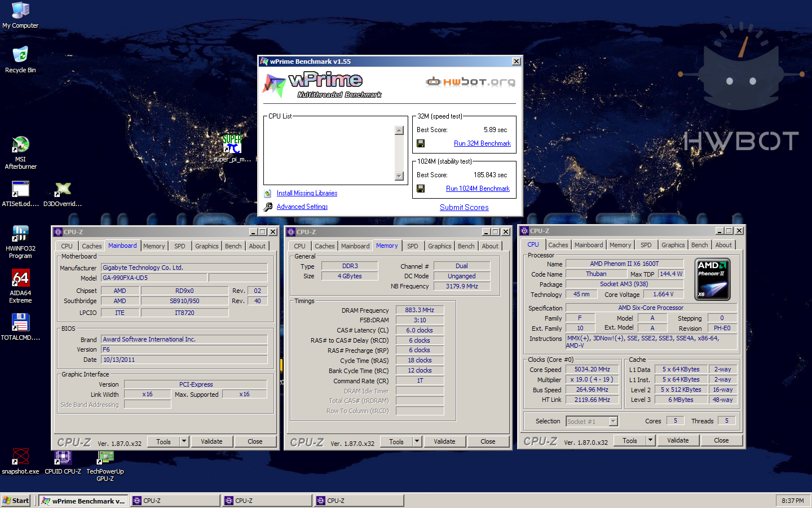The height and width of the screenshot is (508, 812).
Task: Open CPU tab in Mainboard CPU-Z window
Action: [x=67, y=246]
